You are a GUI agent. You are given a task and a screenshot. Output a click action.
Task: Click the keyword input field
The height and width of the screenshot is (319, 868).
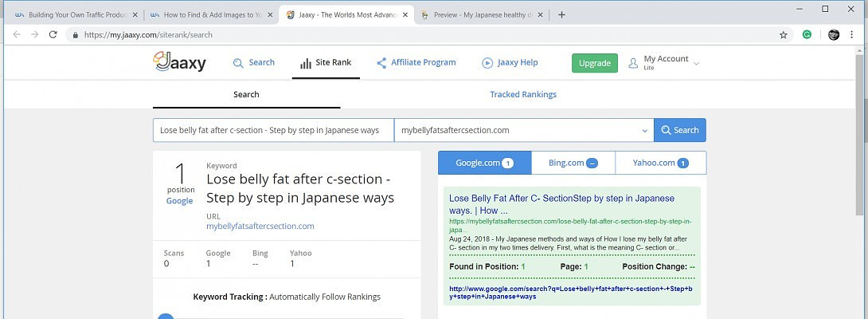(x=273, y=130)
